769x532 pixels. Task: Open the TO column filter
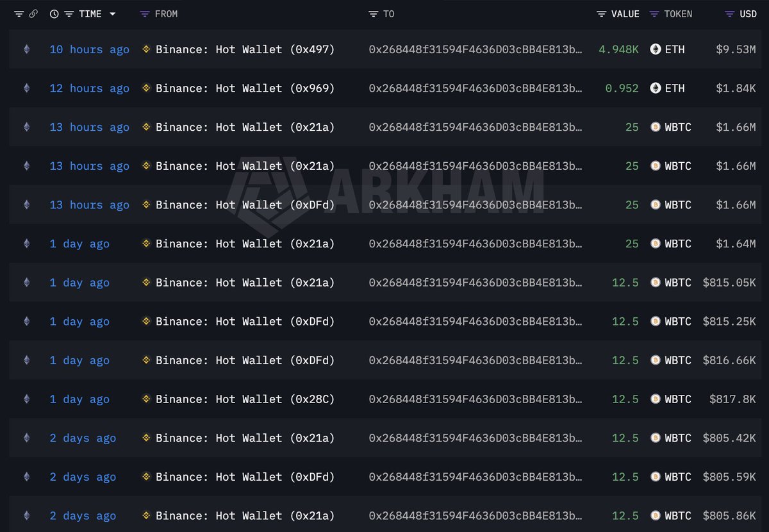(374, 13)
